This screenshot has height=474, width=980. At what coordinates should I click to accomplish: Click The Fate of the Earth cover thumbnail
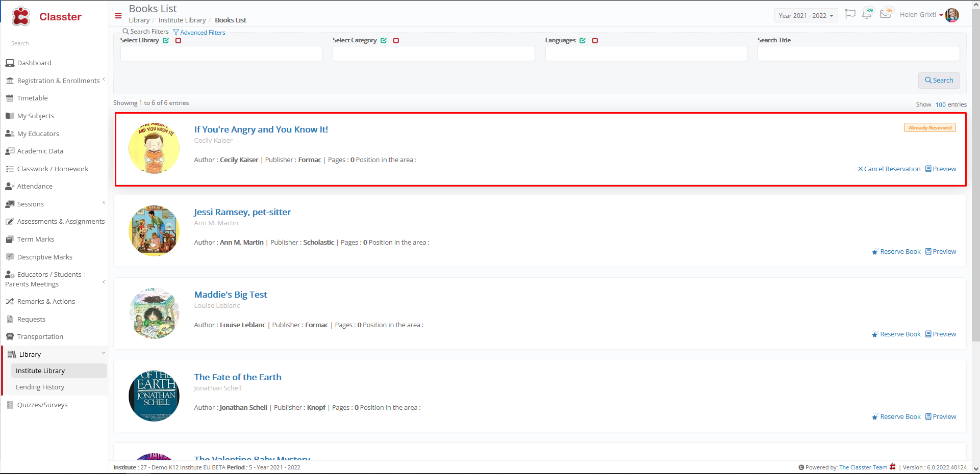154,396
